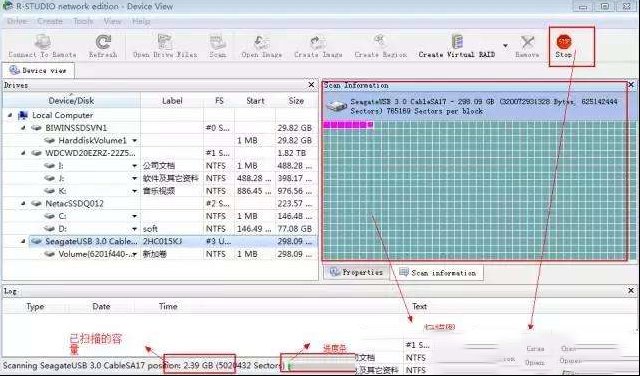This screenshot has height=376, width=640.
Task: Select the Volume(6201f440- row
Action: click(159, 254)
